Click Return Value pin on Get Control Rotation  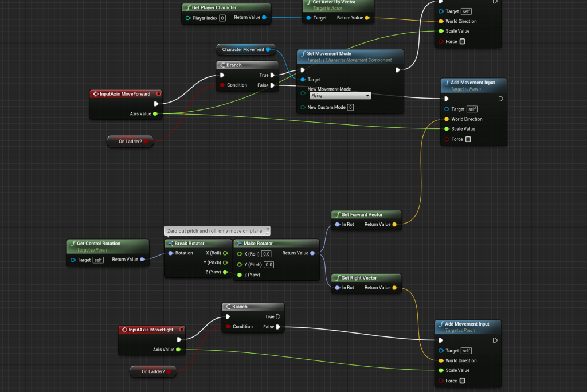(x=143, y=260)
